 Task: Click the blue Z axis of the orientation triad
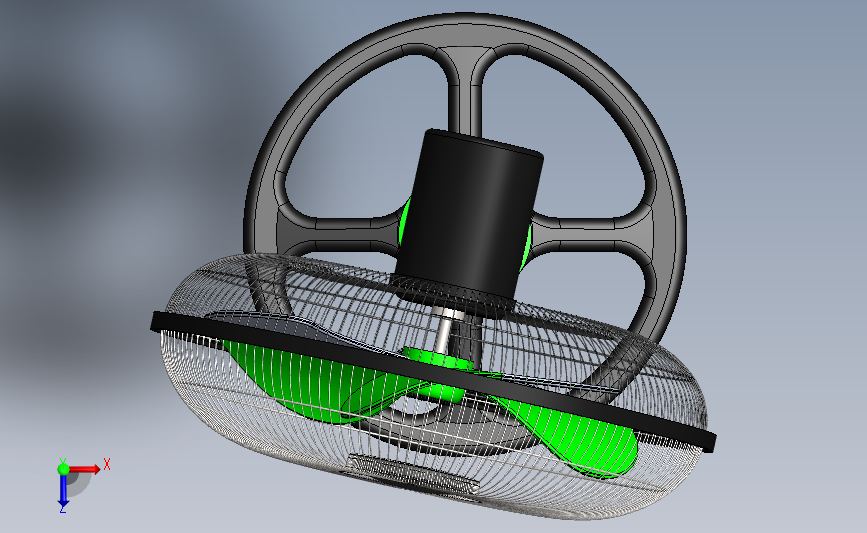pyautogui.click(x=63, y=491)
